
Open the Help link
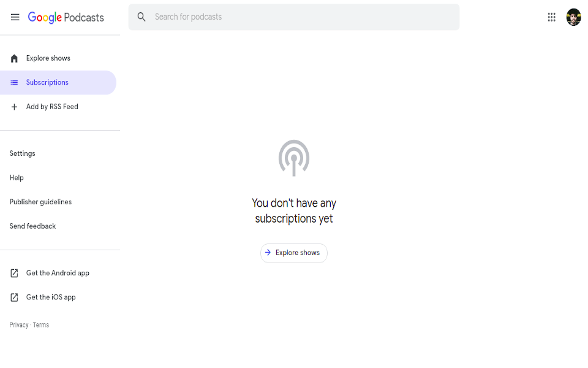point(17,178)
